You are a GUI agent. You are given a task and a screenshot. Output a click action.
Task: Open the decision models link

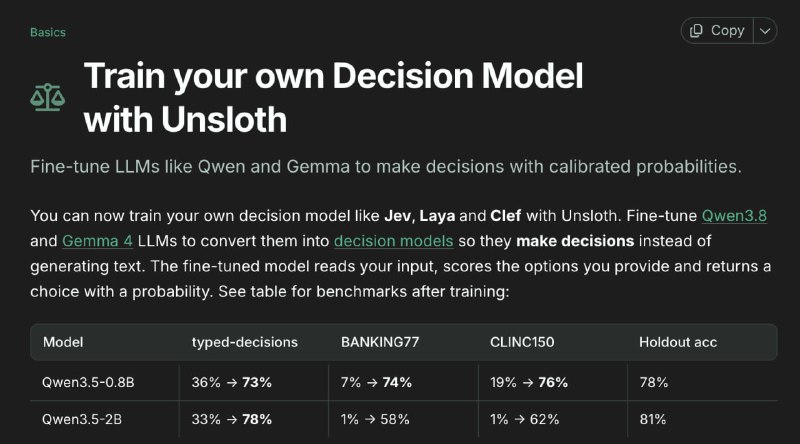(393, 241)
